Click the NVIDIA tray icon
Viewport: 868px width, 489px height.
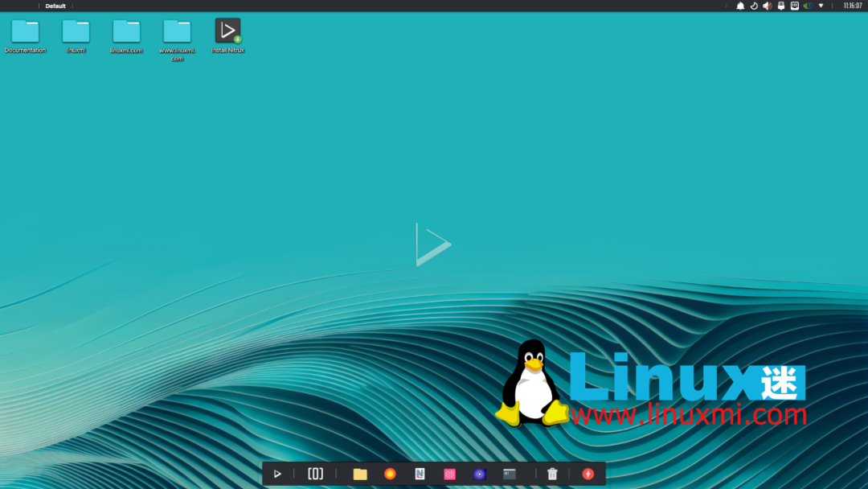(x=809, y=6)
